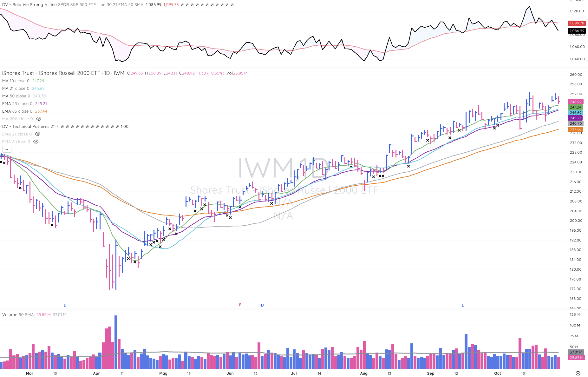The height and width of the screenshot is (377, 588).
Task: Show the hidden MA 200 indicator
Action: (39, 119)
